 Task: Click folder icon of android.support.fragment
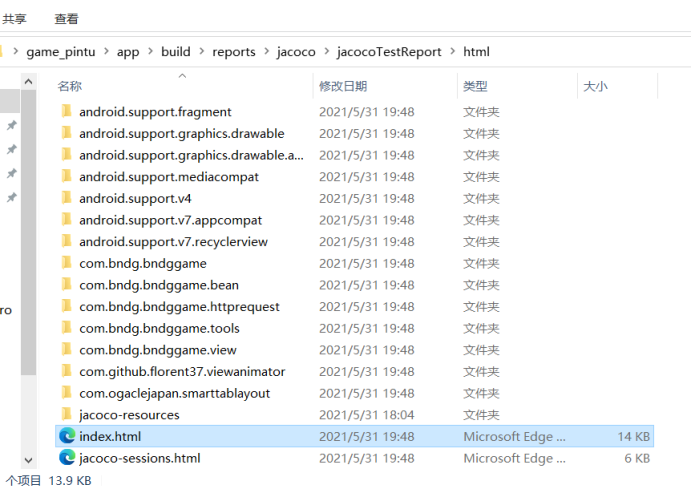67,111
